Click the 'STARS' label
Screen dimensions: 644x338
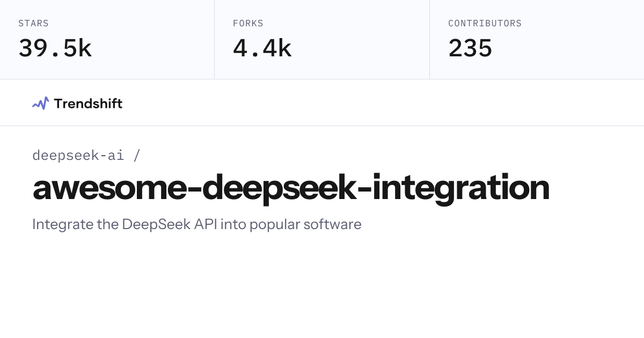pos(33,24)
